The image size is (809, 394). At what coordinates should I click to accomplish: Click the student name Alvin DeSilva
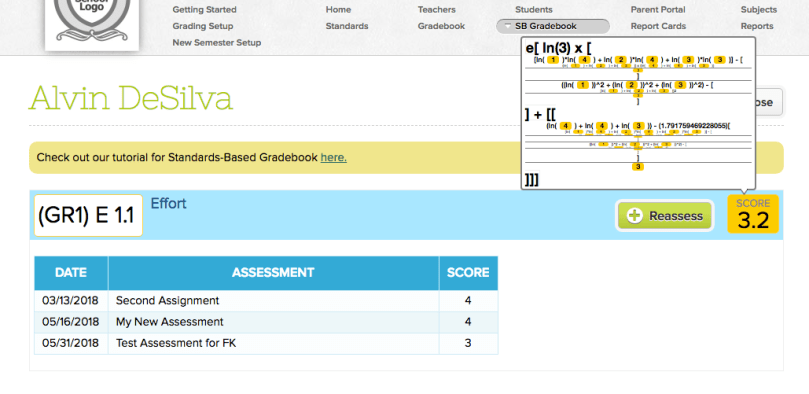pos(131,98)
